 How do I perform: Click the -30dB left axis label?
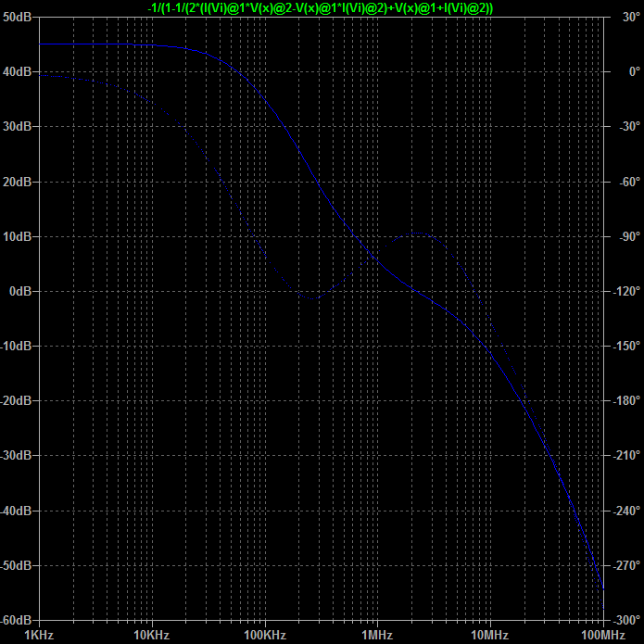pyautogui.click(x=16, y=455)
